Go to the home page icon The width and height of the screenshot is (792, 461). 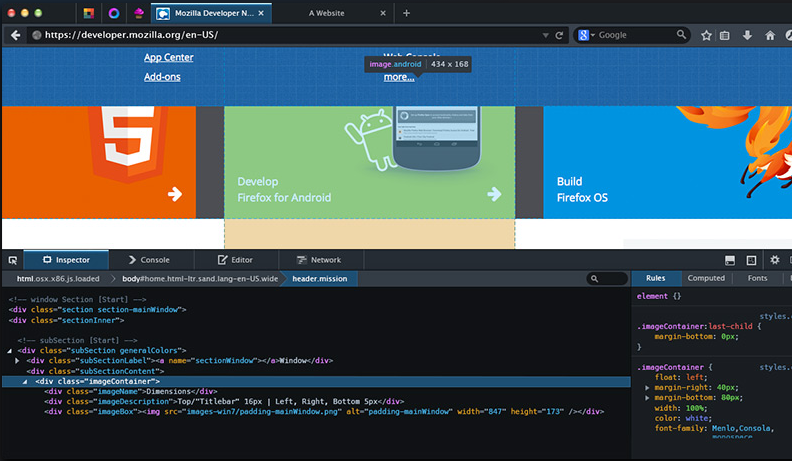click(770, 35)
